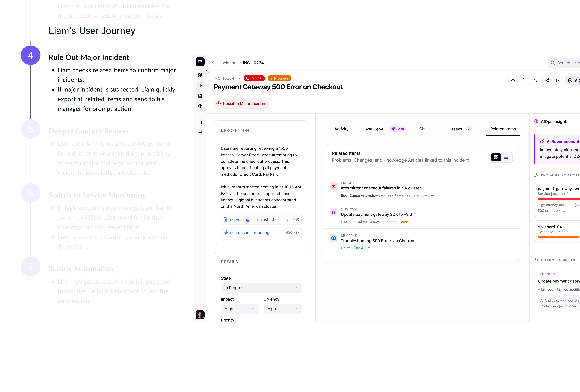This screenshot has height=392, width=580.
Task: Open server_logs_na_cluster.txt attachment
Action: coord(254,220)
